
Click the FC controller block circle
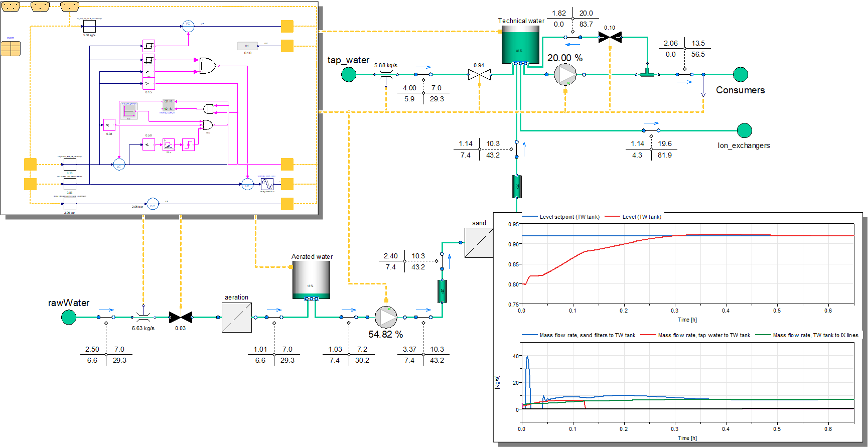[188, 26]
